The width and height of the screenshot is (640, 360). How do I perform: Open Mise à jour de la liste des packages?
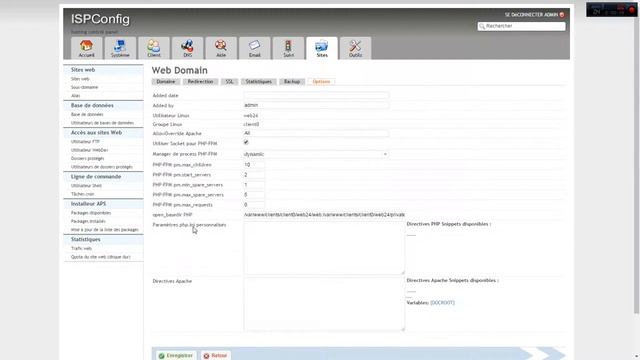[104, 230]
